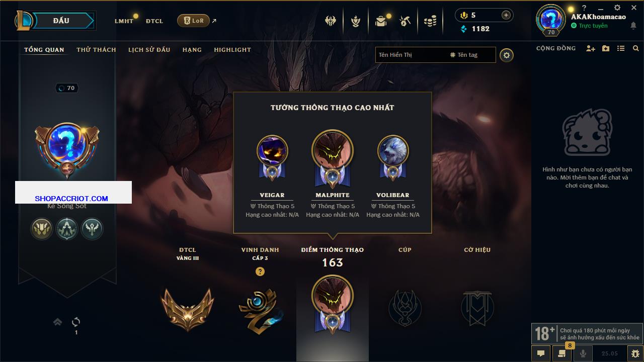The width and height of the screenshot is (644, 362).
Task: Open the bug report icon
Action: click(x=636, y=353)
